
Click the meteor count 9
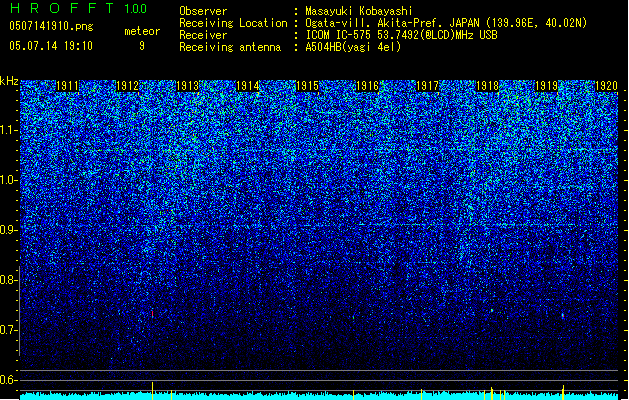coord(142,46)
